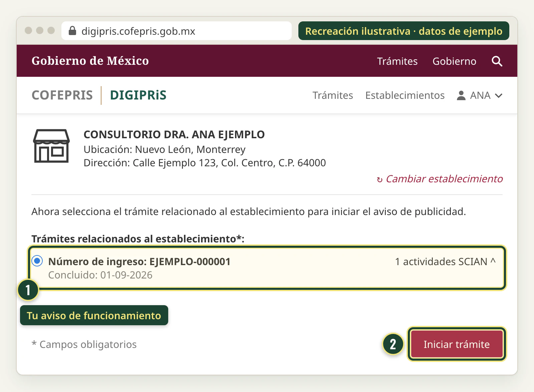Click the Dirección: Calle Ejemplo 123 line
This screenshot has width=534, height=392.
pyautogui.click(x=205, y=163)
